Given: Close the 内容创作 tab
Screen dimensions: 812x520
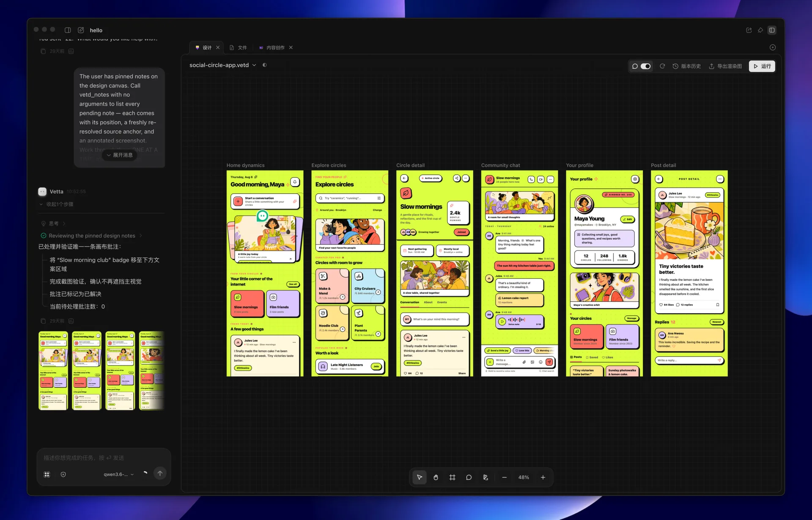Looking at the screenshot, I should 291,47.
